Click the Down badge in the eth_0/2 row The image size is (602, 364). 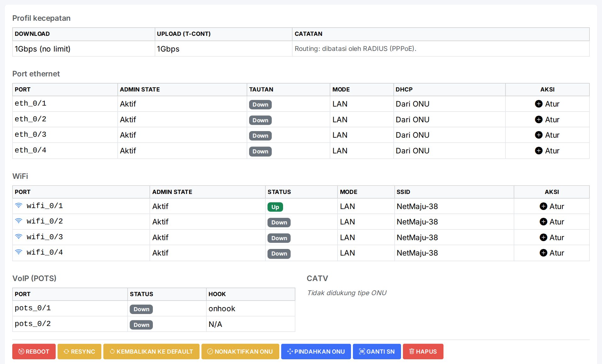260,120
